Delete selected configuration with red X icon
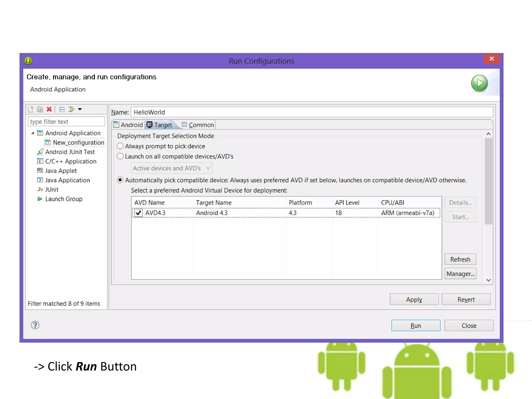The height and width of the screenshot is (399, 532). (x=49, y=109)
